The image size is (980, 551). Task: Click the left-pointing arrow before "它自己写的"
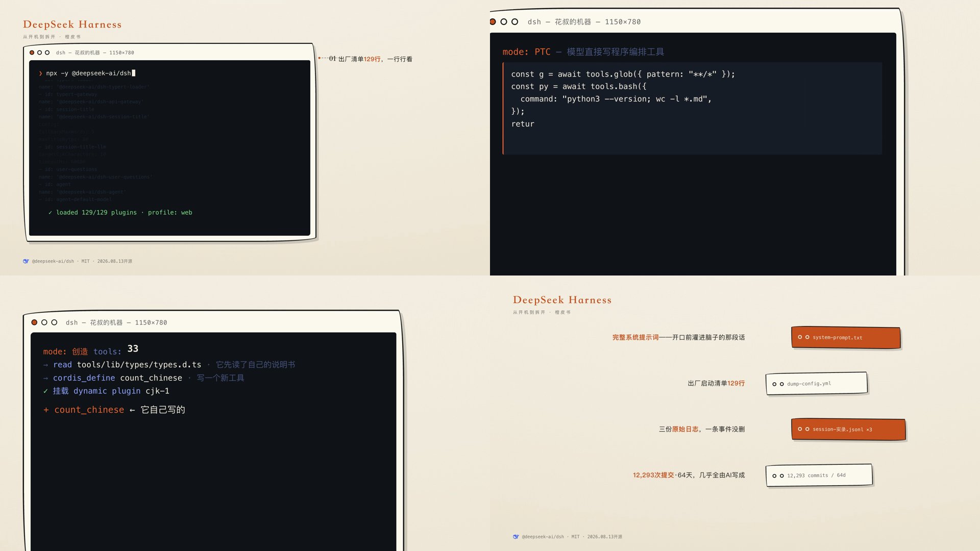point(132,410)
